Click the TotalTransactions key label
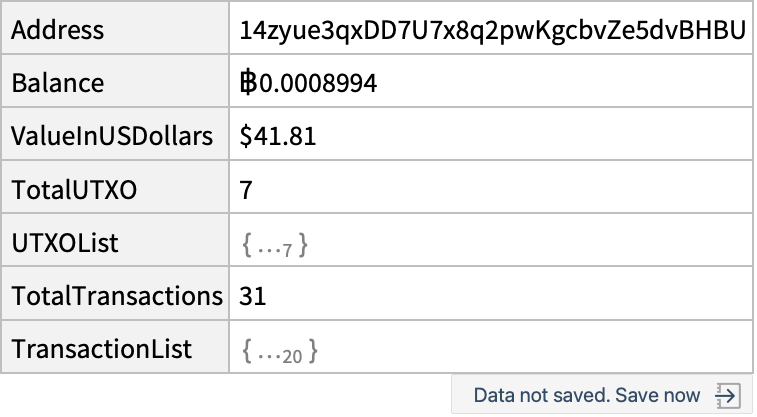 [x=117, y=296]
